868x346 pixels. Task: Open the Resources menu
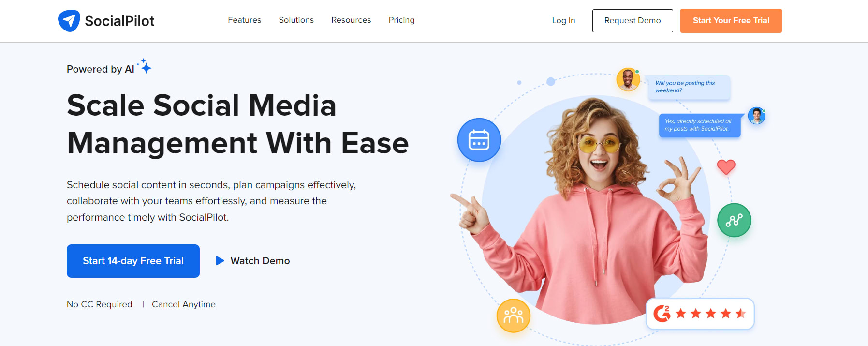tap(351, 20)
